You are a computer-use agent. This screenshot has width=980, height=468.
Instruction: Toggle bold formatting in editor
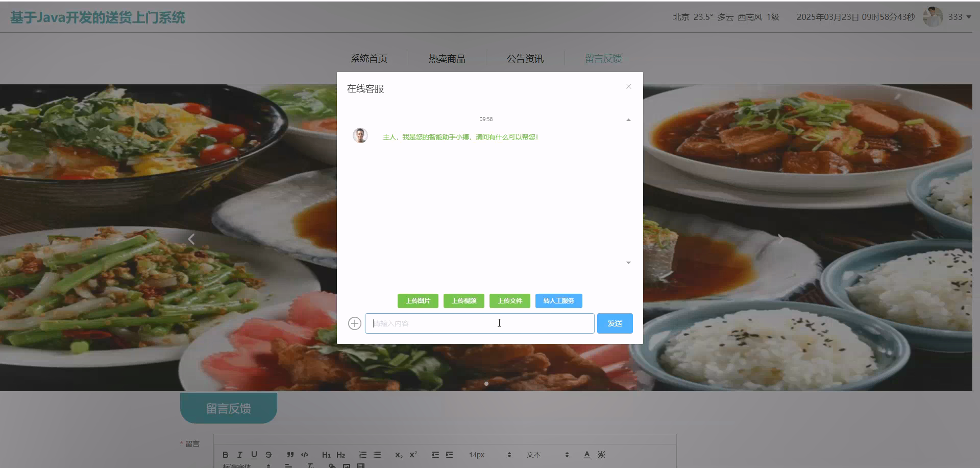click(225, 455)
